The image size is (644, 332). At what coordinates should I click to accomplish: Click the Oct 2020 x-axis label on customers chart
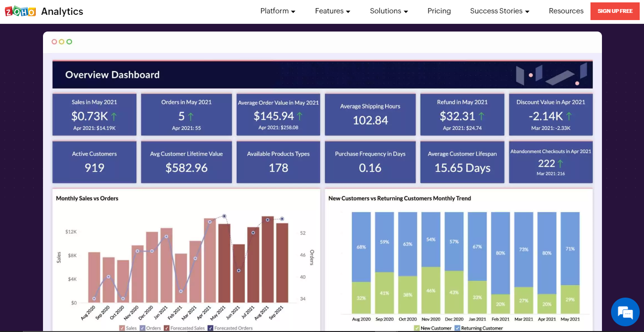[x=408, y=319]
